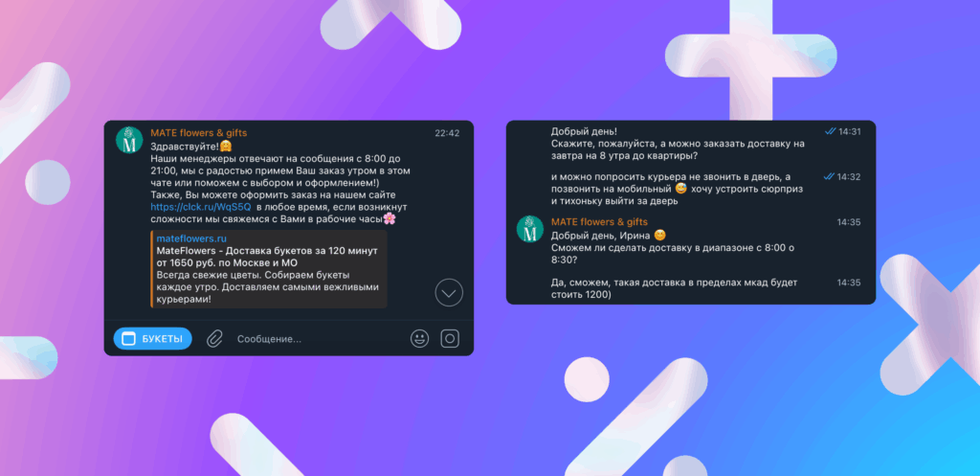980x476 pixels.
Task: Click the 22:42 message timestamp
Action: pyautogui.click(x=447, y=132)
